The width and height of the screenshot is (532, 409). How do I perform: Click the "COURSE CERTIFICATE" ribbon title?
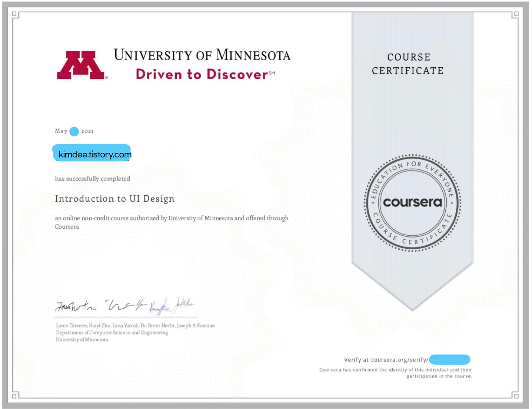pyautogui.click(x=408, y=64)
